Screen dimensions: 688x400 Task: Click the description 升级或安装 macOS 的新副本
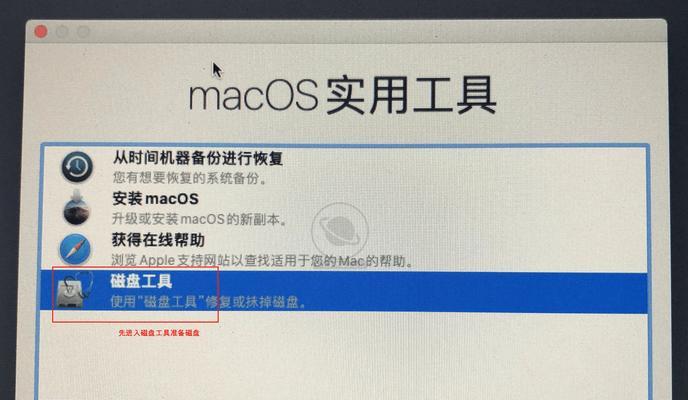[x=199, y=218]
